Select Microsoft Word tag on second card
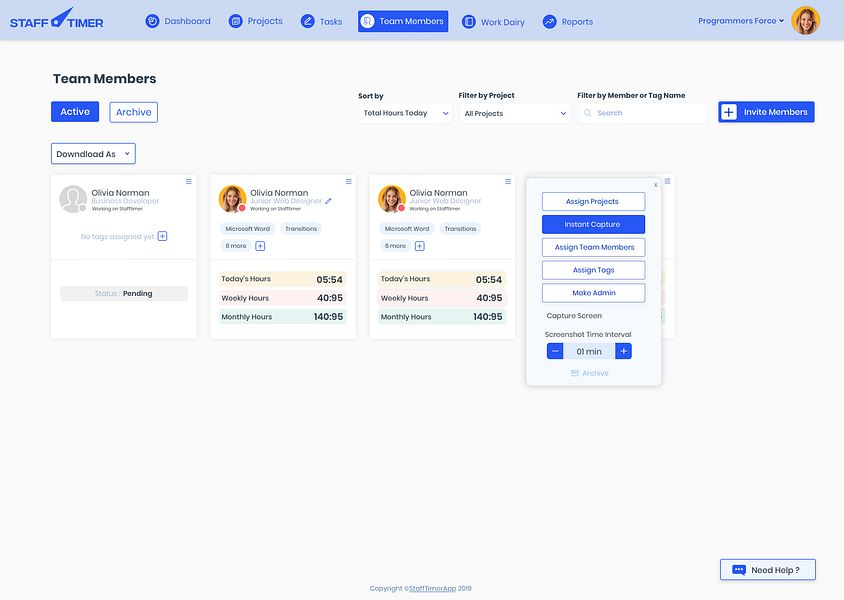The height and width of the screenshot is (600, 844). (x=248, y=229)
